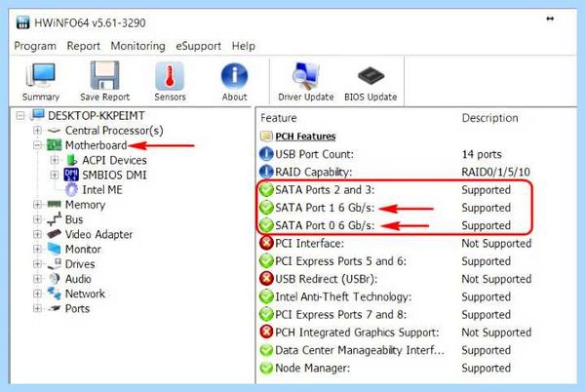Click the SMBIOS DMI icon
Image resolution: width=585 pixels, height=392 pixels.
[x=71, y=175]
